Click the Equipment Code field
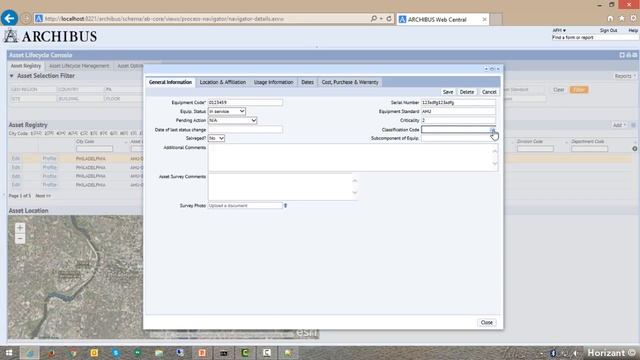Image resolution: width=640 pixels, height=360 pixels. pyautogui.click(x=245, y=102)
